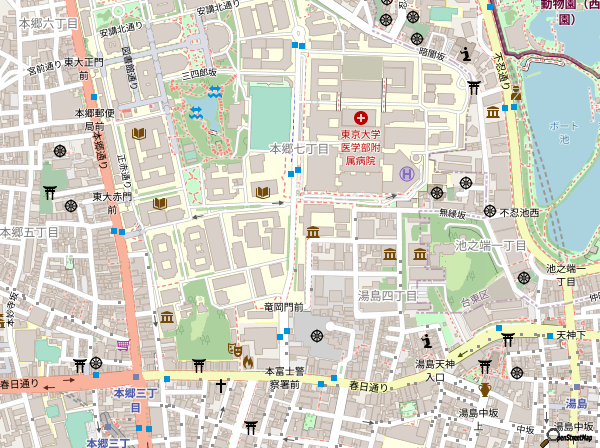
Task: Click the torii gate icon next to 天神下
Action: coord(507,338)
